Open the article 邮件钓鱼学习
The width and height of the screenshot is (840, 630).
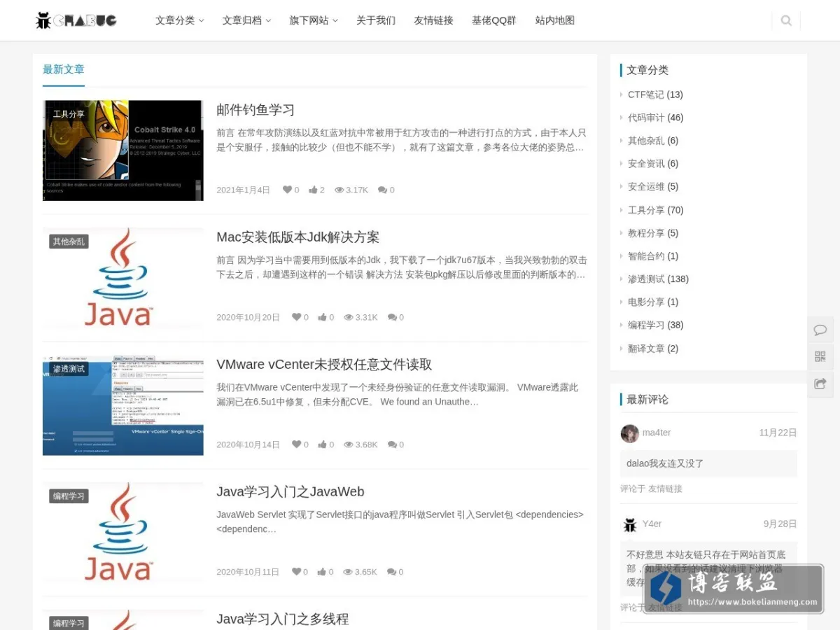255,110
